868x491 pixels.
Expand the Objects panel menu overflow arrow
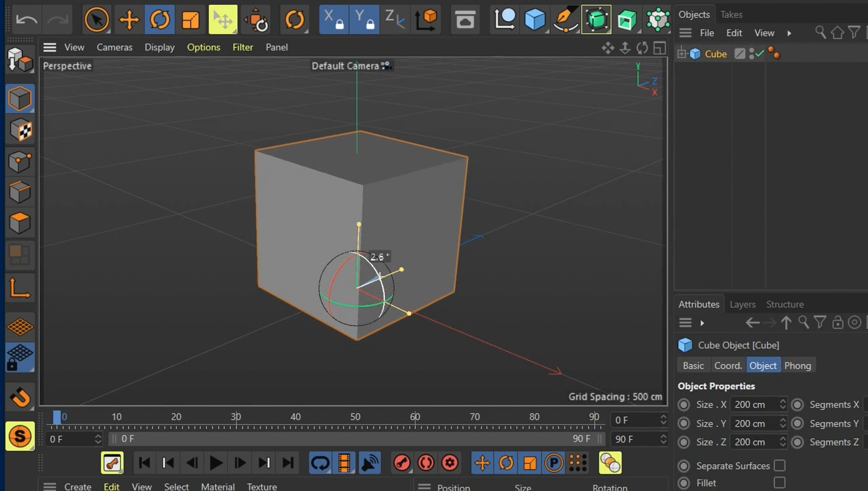tap(789, 33)
